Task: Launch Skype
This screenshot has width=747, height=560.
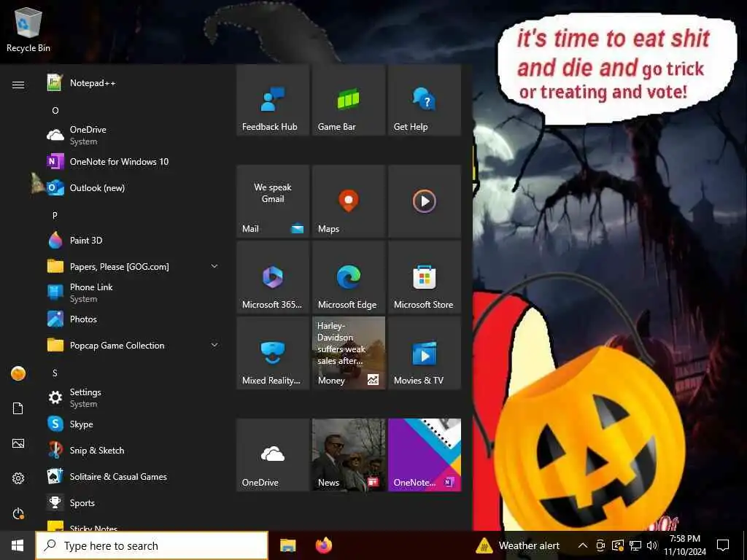Action: click(131, 424)
